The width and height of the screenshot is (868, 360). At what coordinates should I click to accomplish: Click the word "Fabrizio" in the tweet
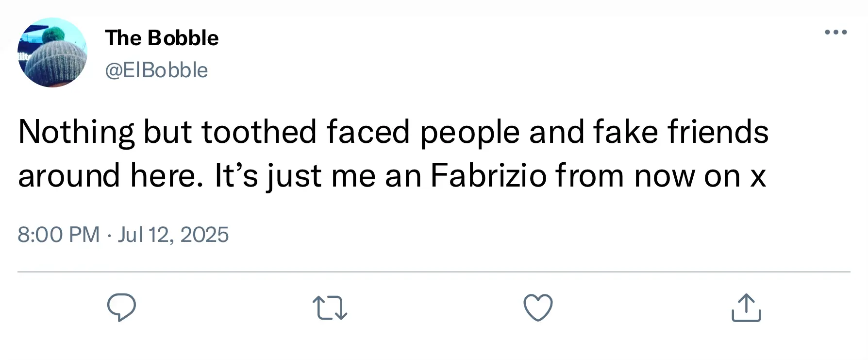tap(489, 176)
